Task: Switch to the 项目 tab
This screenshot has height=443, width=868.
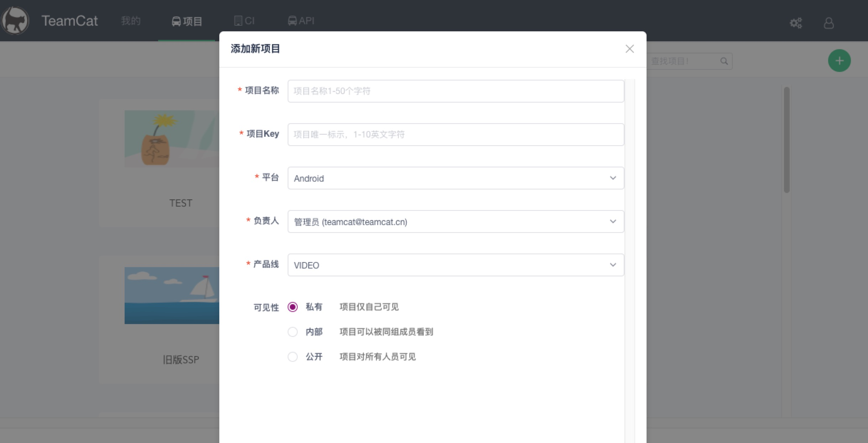Action: tap(186, 20)
